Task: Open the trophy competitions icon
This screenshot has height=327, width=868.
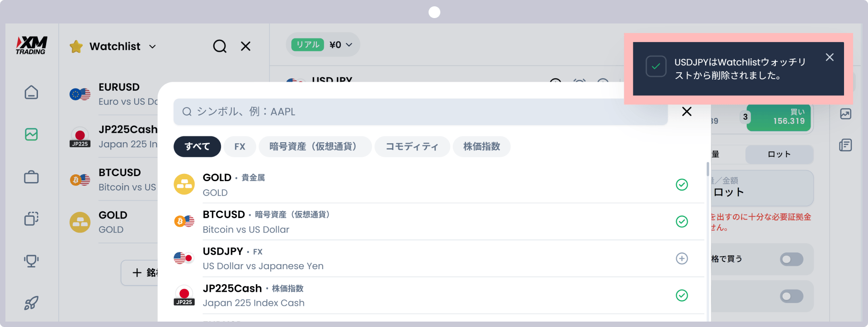Action: [31, 261]
